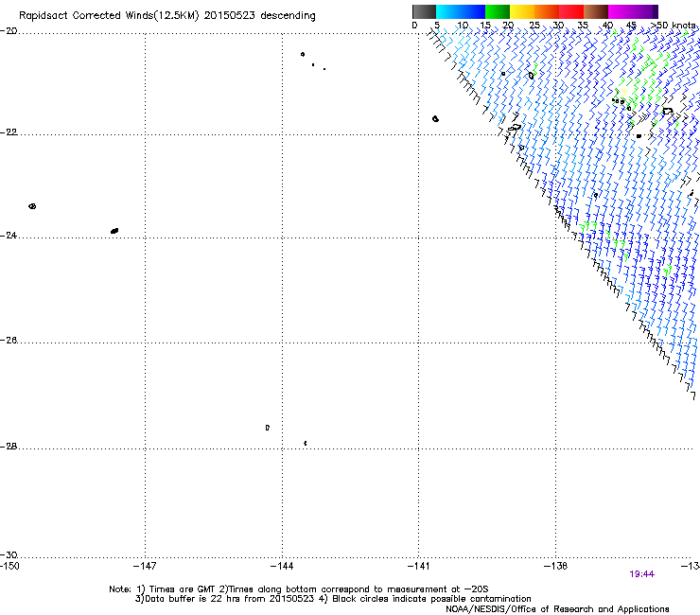Image resolution: width=700 pixels, height=615 pixels.
Task: Click the 'Note: 1) Times are GMT' line
Action: pos(299,589)
